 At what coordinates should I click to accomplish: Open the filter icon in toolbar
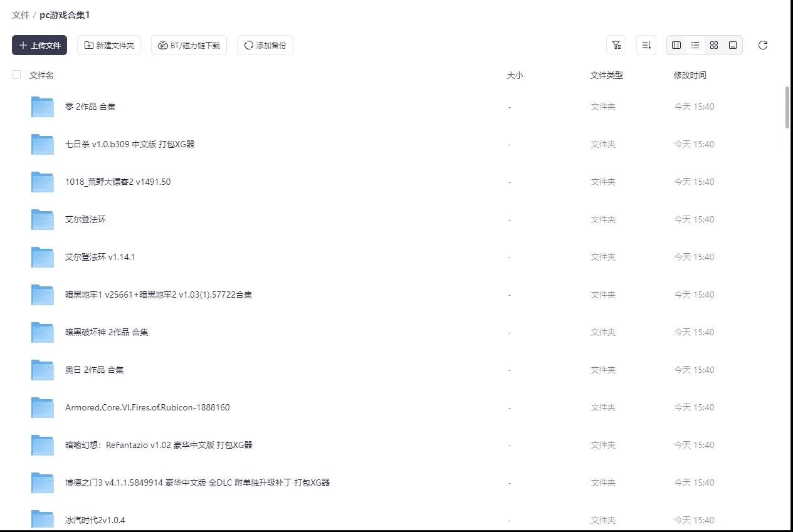tap(616, 45)
